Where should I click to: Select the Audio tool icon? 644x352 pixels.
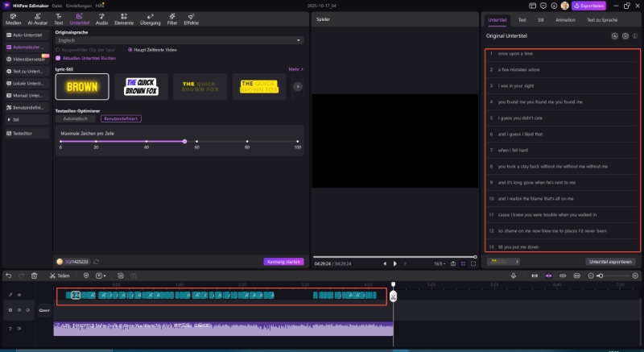tap(101, 17)
